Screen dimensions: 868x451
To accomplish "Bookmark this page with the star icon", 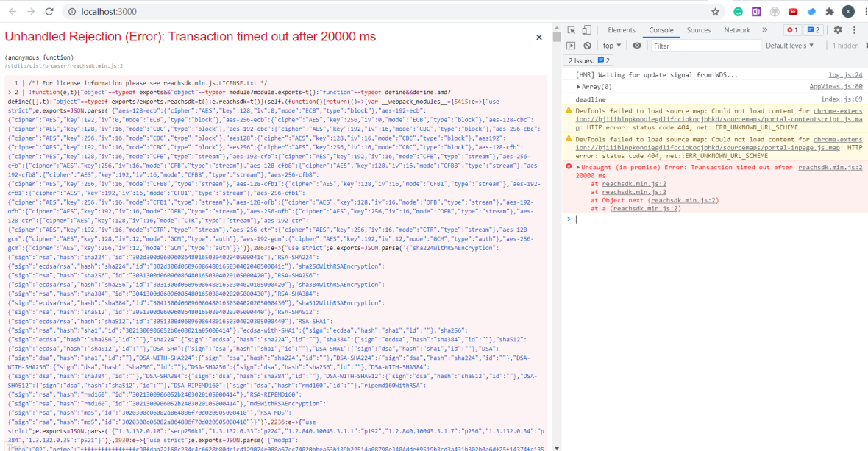I will coord(715,12).
